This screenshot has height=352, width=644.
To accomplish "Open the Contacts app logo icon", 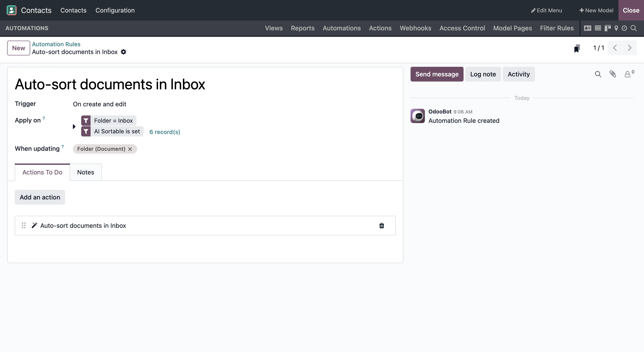I will tap(11, 10).
